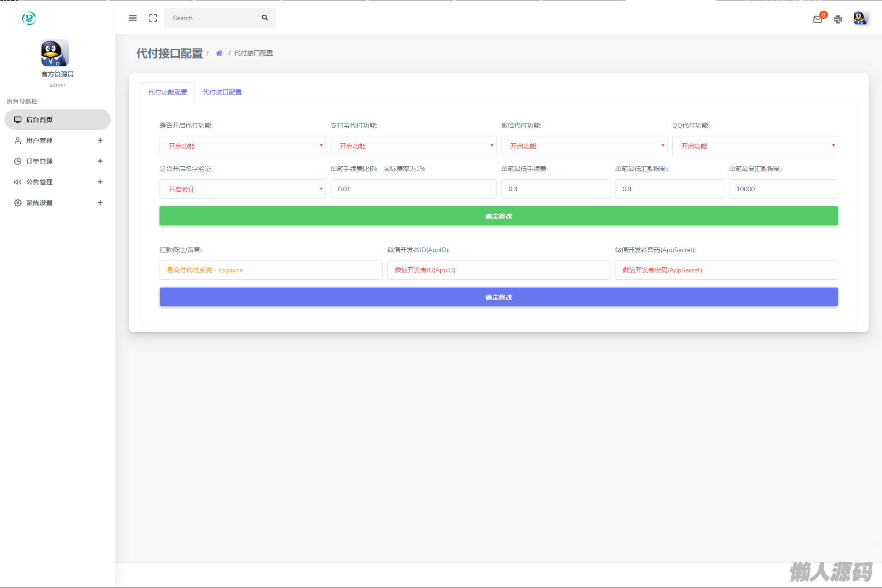Select the 代付功能配置 tab

(x=168, y=92)
